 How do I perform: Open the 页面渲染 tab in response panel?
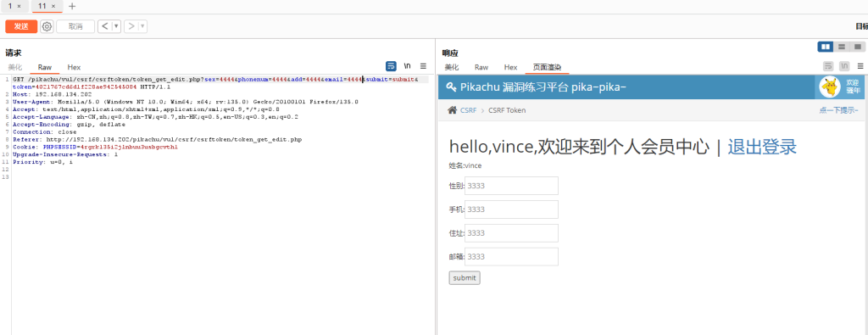547,67
